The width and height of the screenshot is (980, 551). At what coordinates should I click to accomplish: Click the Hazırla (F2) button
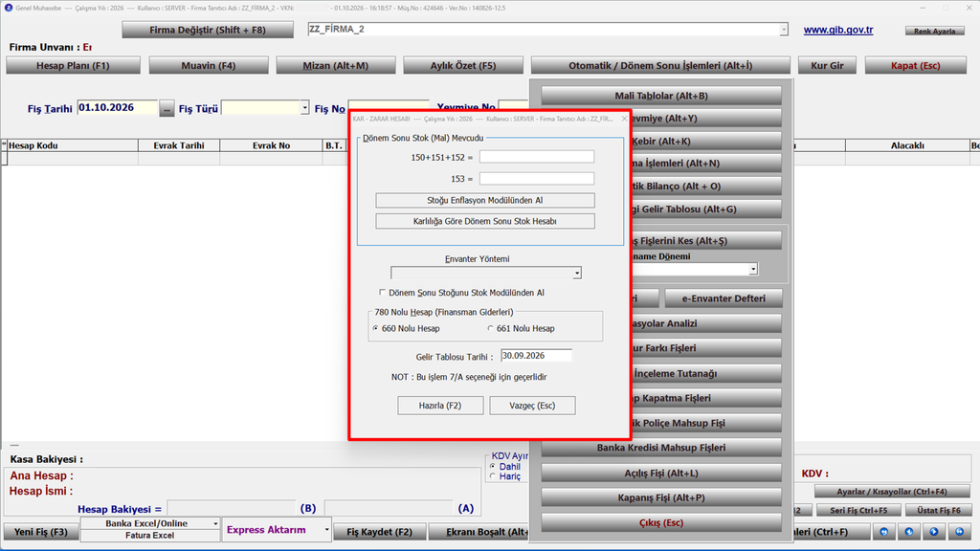[x=440, y=406]
